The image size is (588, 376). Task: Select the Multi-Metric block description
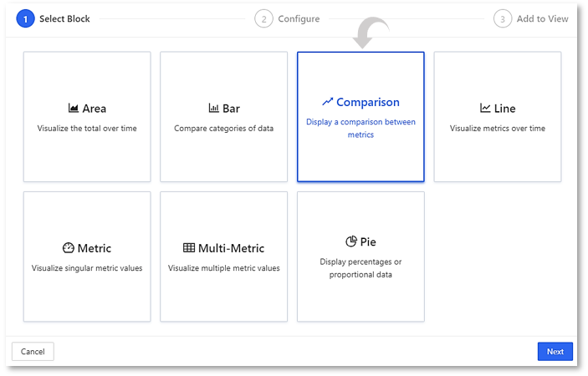pyautogui.click(x=223, y=268)
